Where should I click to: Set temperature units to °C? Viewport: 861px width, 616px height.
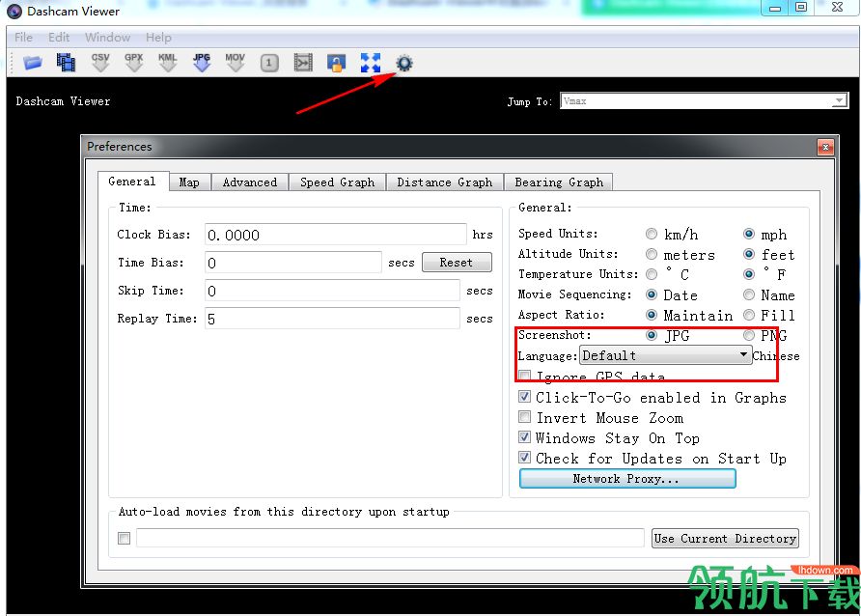(652, 274)
